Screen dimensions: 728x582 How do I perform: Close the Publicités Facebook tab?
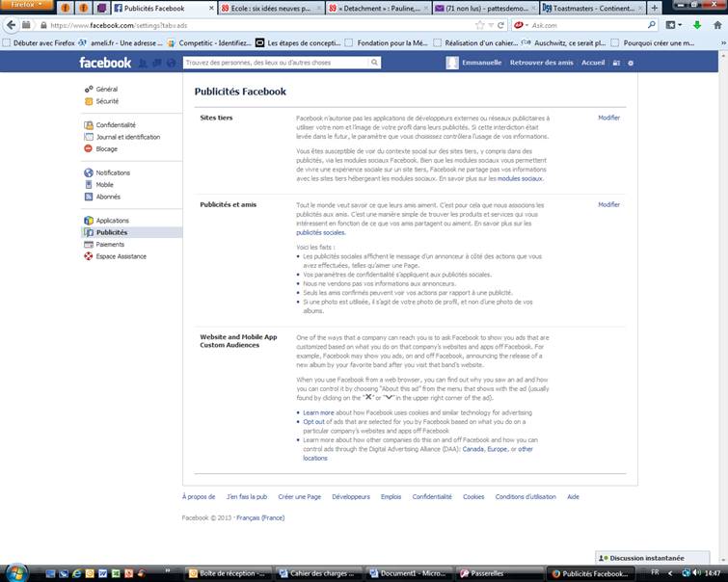click(211, 9)
